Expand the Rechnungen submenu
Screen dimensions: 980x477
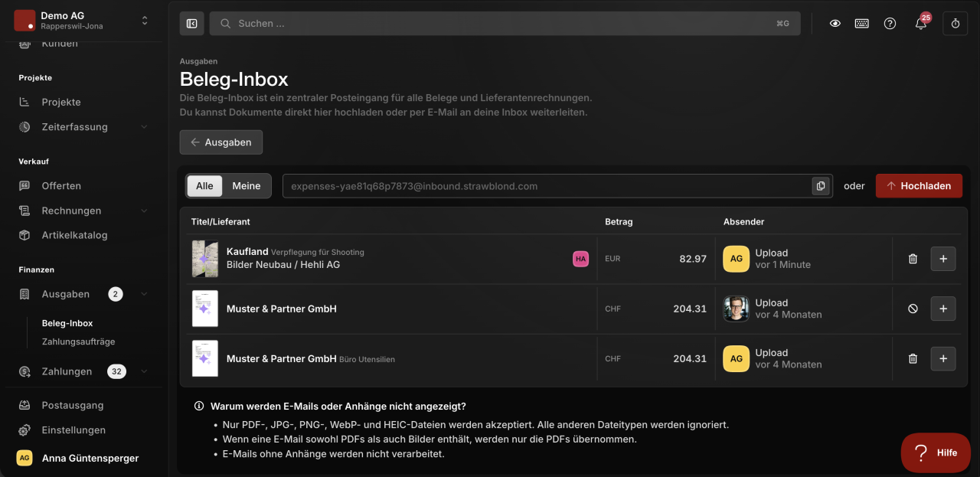coord(145,211)
